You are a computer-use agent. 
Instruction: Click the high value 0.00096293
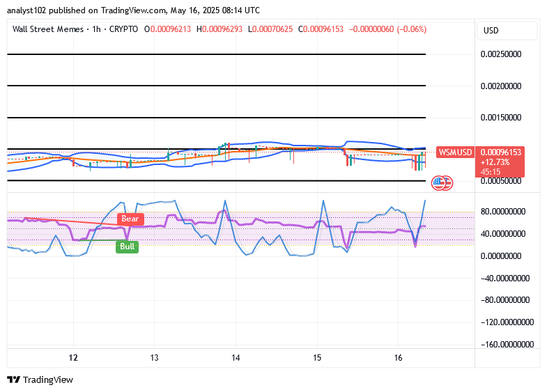click(x=222, y=29)
